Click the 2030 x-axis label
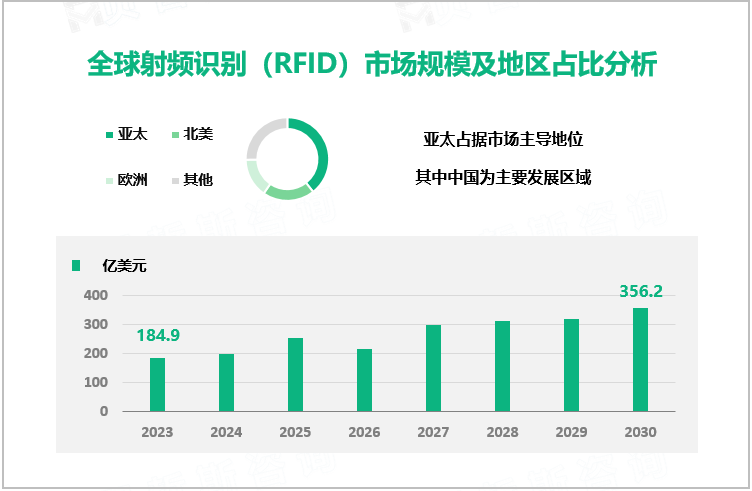Viewport: 752px width, 491px height. (x=641, y=433)
